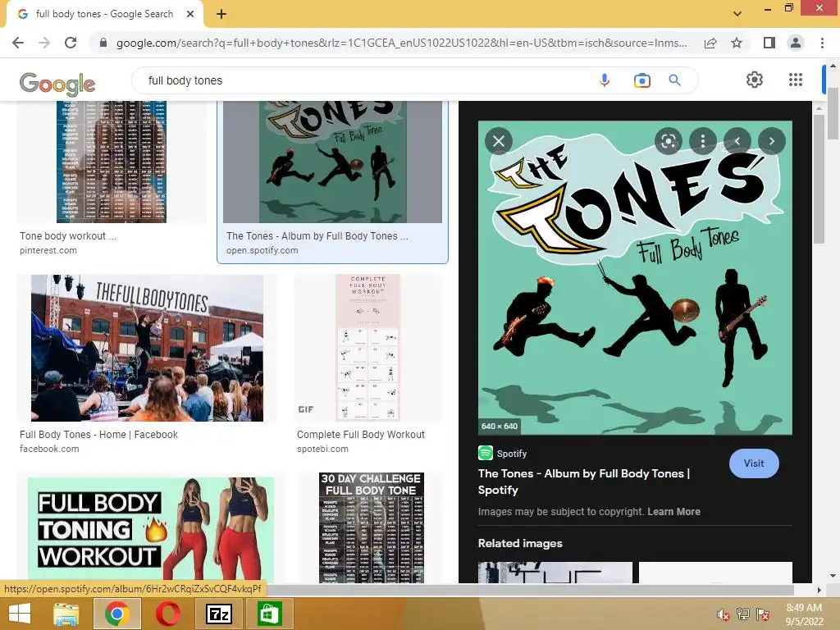The width and height of the screenshot is (840, 630).
Task: Click 'spotebi.com' source text
Action: pos(322,449)
